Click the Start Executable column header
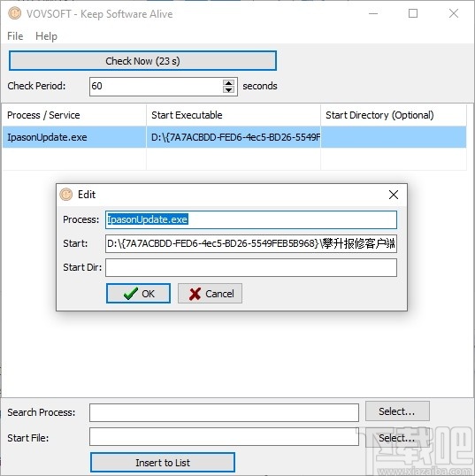 234,115
